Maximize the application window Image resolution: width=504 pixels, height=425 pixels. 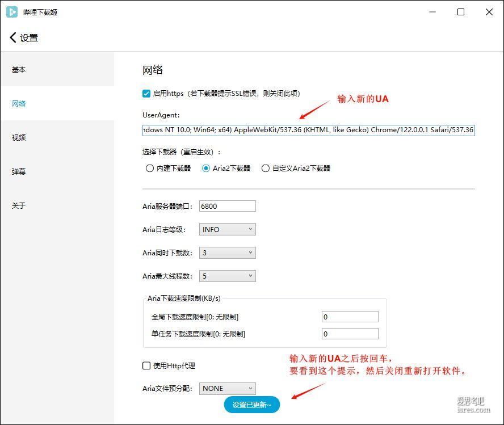click(461, 12)
